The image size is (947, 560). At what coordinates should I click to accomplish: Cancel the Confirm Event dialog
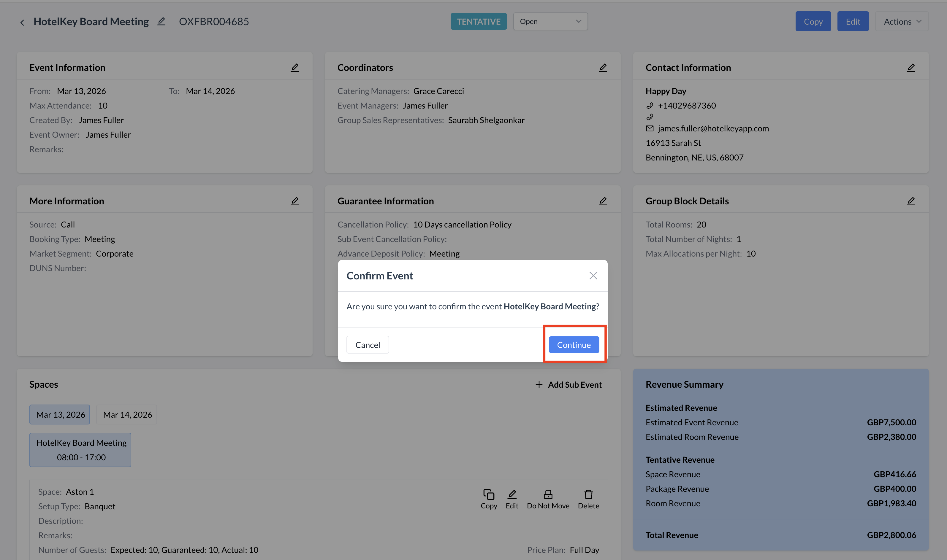coord(368,345)
